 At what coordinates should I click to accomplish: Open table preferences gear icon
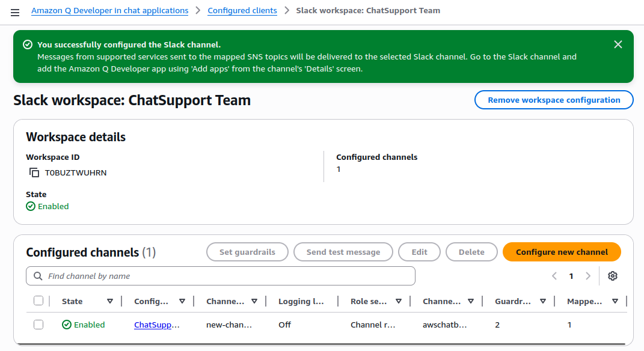coord(612,276)
